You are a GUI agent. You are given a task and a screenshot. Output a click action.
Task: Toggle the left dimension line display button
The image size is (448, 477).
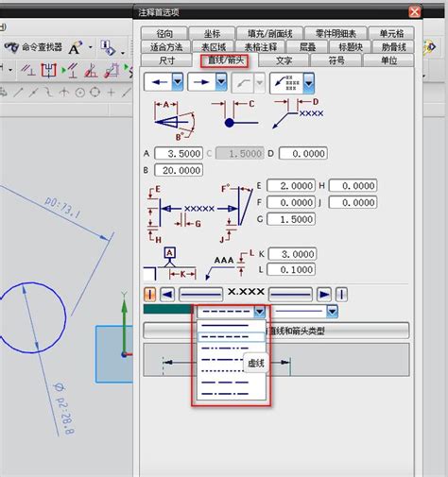click(x=201, y=295)
